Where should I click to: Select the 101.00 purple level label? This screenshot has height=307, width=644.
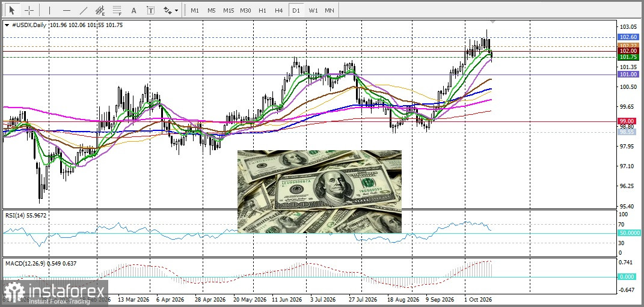628,74
